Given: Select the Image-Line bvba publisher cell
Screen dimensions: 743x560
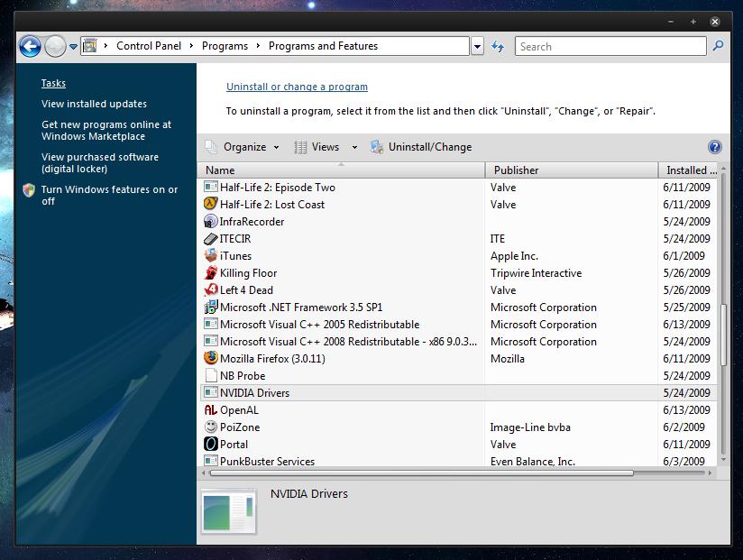Looking at the screenshot, I should coord(530,427).
